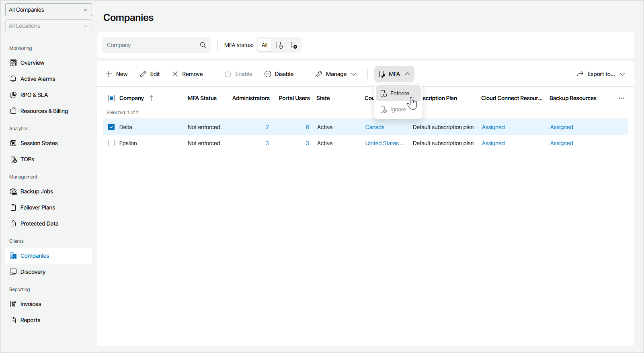
Task: Click the plus icon for New
Action: click(109, 74)
